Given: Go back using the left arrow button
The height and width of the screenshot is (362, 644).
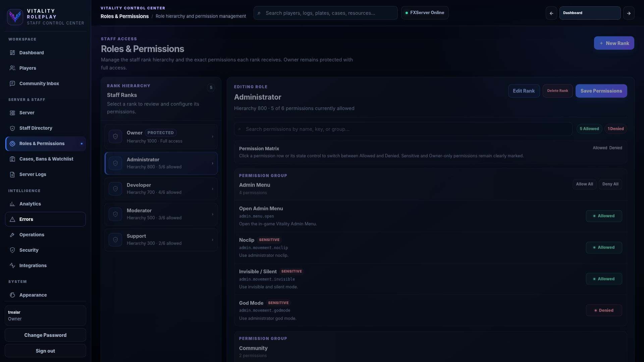Looking at the screenshot, I should point(551,13).
